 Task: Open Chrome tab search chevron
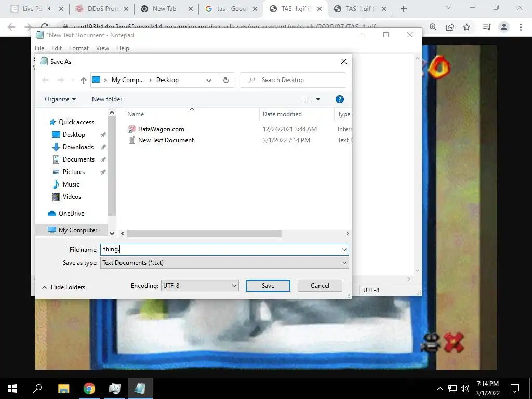[x=448, y=8]
